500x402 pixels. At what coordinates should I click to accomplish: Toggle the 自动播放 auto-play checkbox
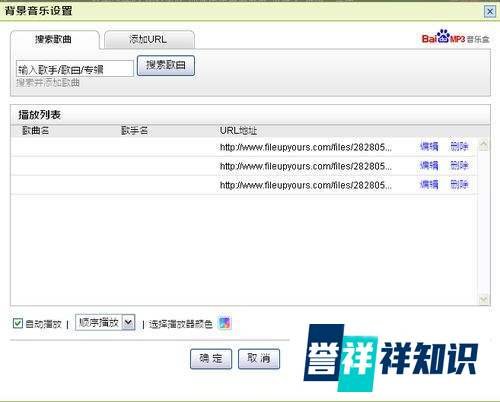[x=18, y=323]
